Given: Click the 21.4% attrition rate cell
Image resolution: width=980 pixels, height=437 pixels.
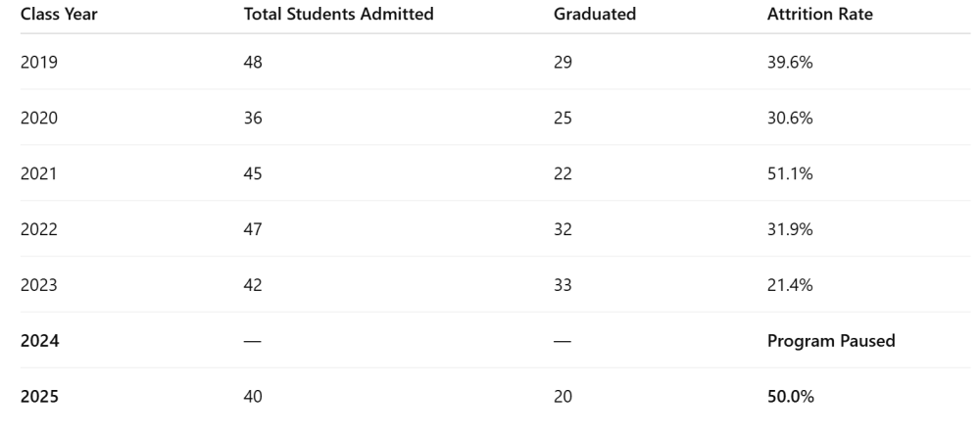Looking at the screenshot, I should click(x=789, y=285).
